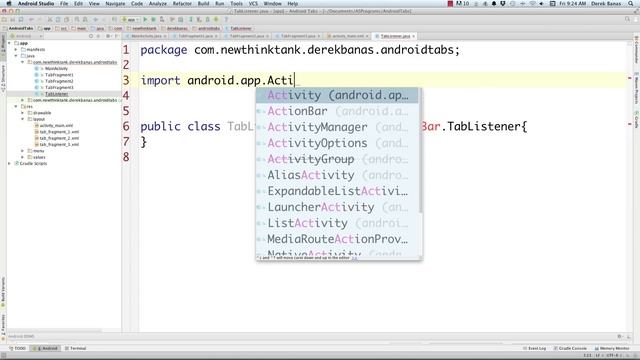Open the Analyze menu
This screenshot has width=640, height=360.
pos(158,3)
